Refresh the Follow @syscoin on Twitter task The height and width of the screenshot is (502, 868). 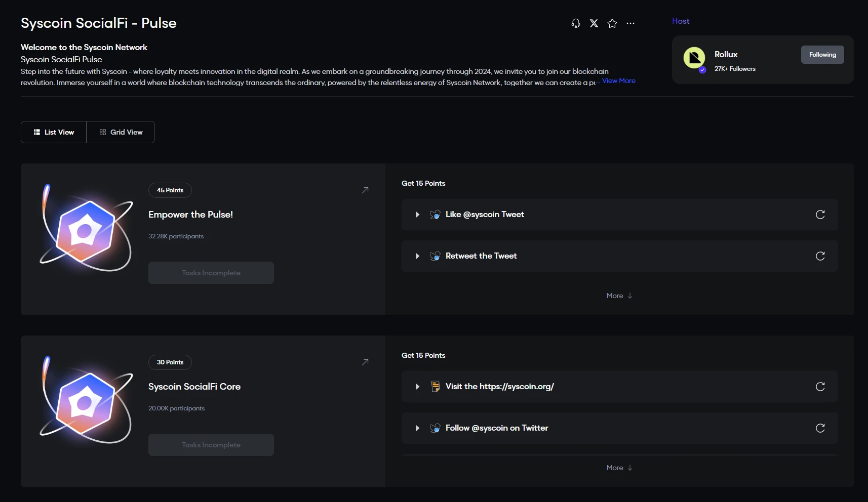click(x=820, y=428)
